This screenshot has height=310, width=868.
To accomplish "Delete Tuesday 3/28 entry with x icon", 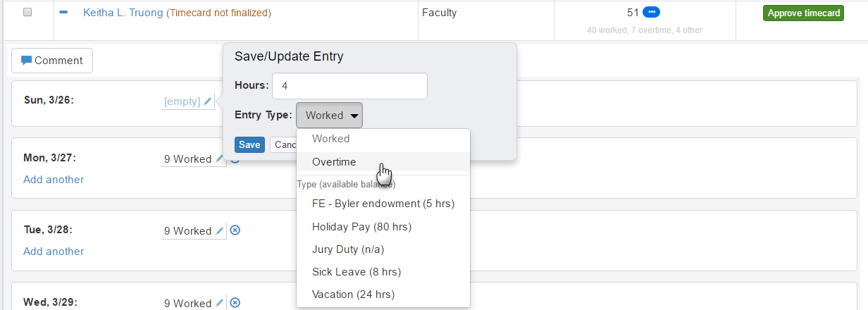I will (x=235, y=230).
